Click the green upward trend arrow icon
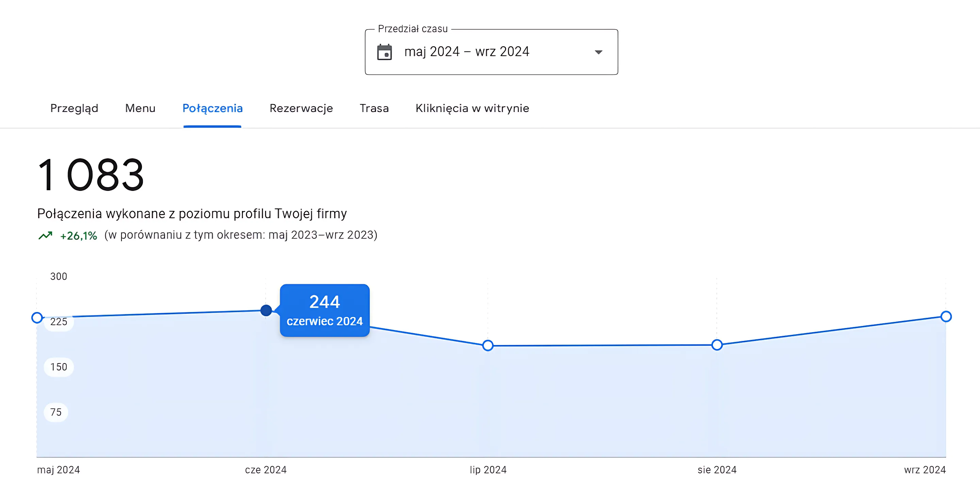Viewport: 980px width, 490px height. coord(45,236)
